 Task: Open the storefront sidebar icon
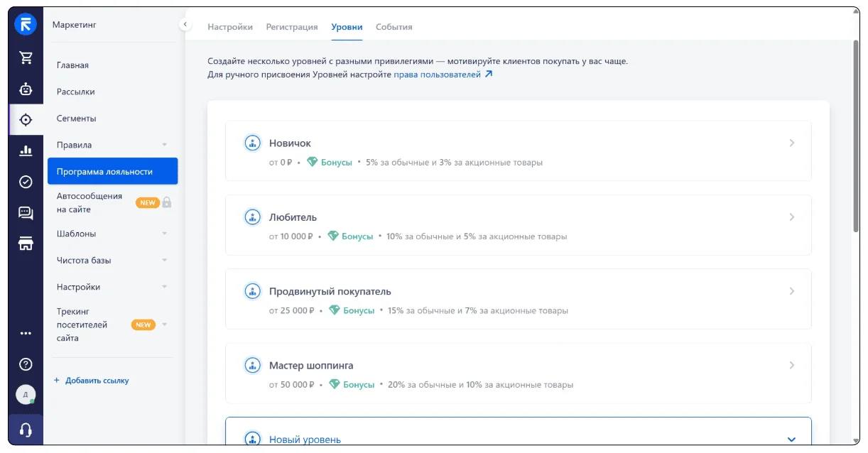(x=26, y=244)
